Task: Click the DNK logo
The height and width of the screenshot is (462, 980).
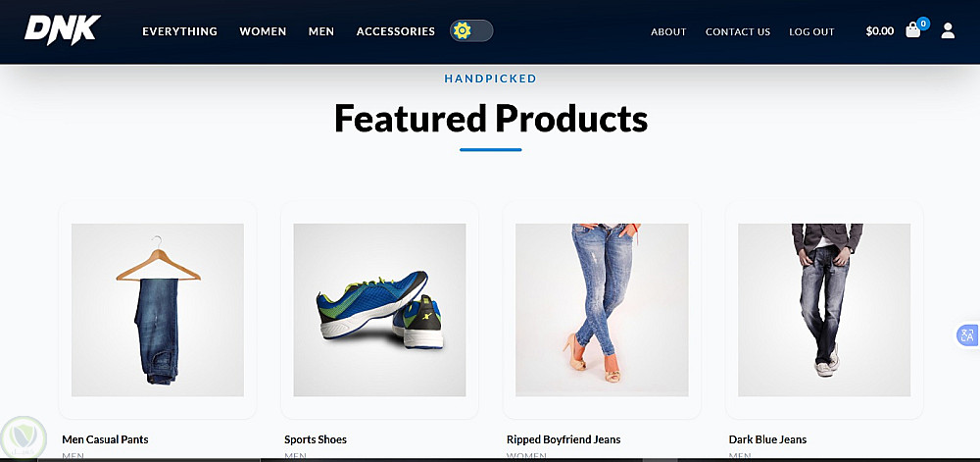Action: point(63,30)
